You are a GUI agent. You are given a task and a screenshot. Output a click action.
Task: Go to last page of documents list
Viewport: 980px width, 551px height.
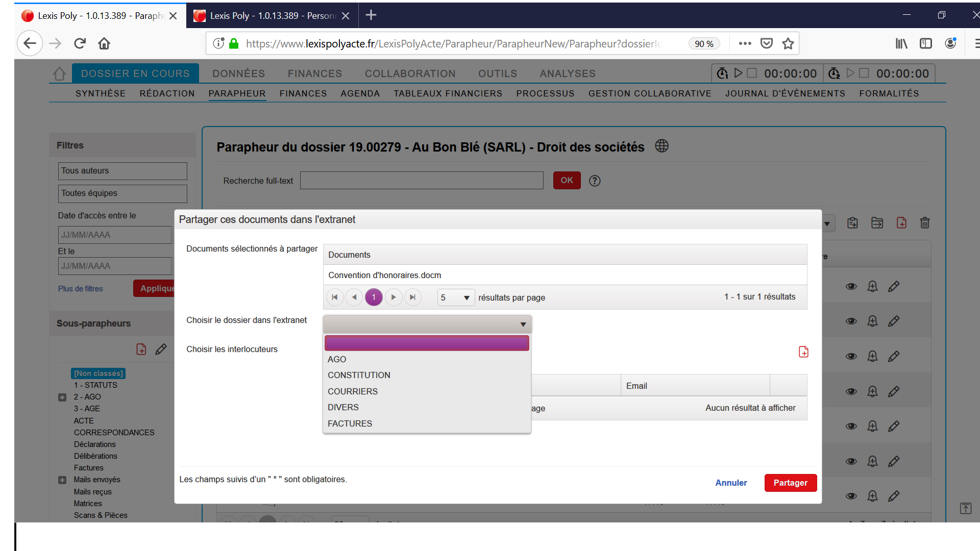point(413,297)
